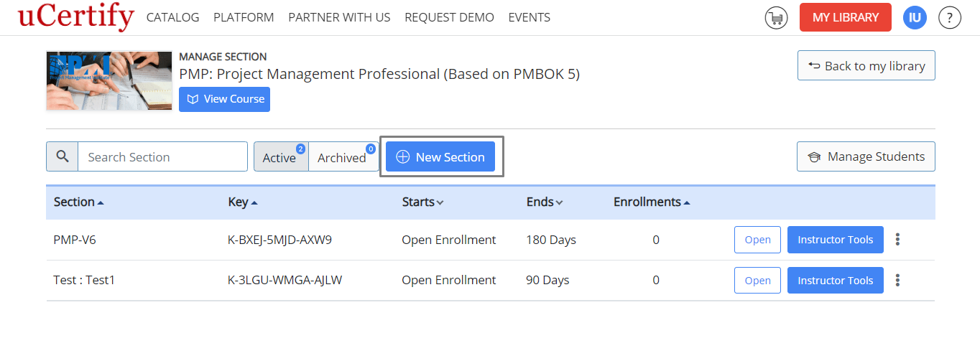This screenshot has width=980, height=361.
Task: Open the shopping cart icon
Action: pyautogui.click(x=776, y=17)
